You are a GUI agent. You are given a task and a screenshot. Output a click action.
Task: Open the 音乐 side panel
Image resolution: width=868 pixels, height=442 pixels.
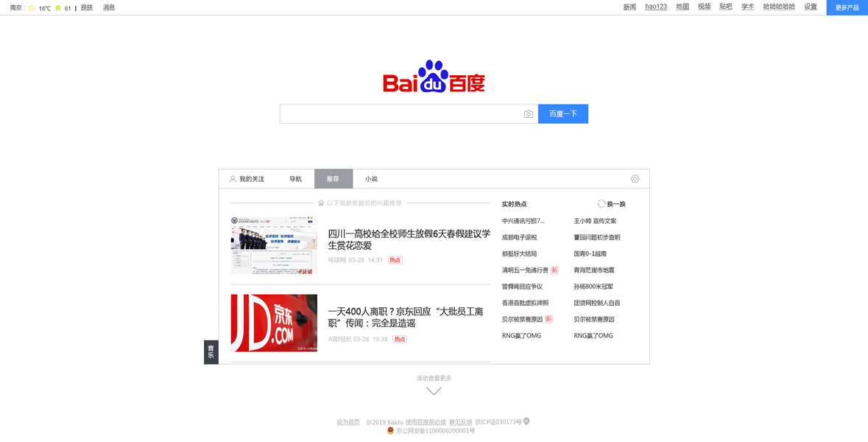[211, 351]
